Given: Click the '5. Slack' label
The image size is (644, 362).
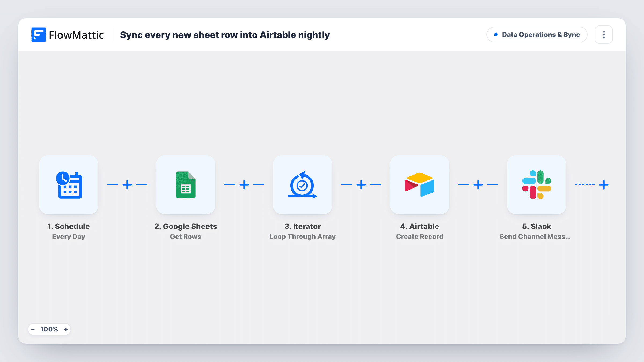Looking at the screenshot, I should (x=537, y=226).
